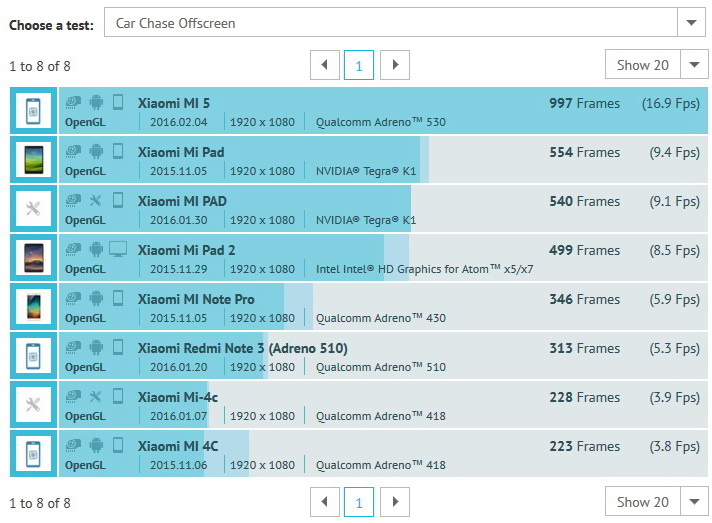Go to next page using bottom right arrow
Screen dimensions: 712x523
pos(395,502)
